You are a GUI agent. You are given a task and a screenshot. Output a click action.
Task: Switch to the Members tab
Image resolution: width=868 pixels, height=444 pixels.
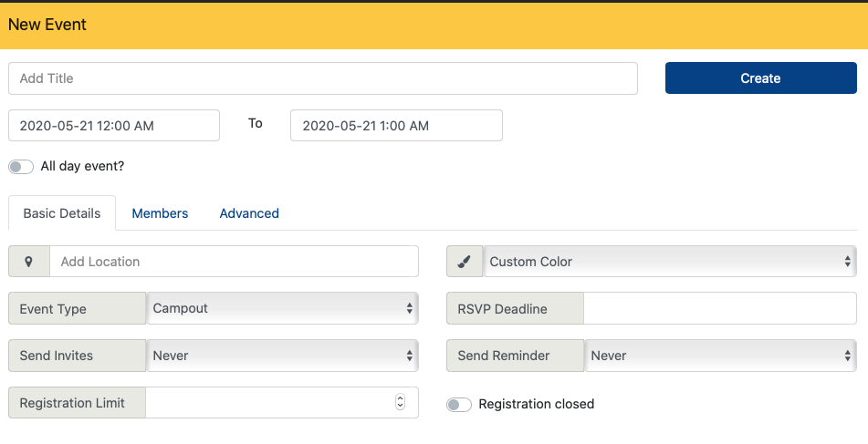coord(160,213)
